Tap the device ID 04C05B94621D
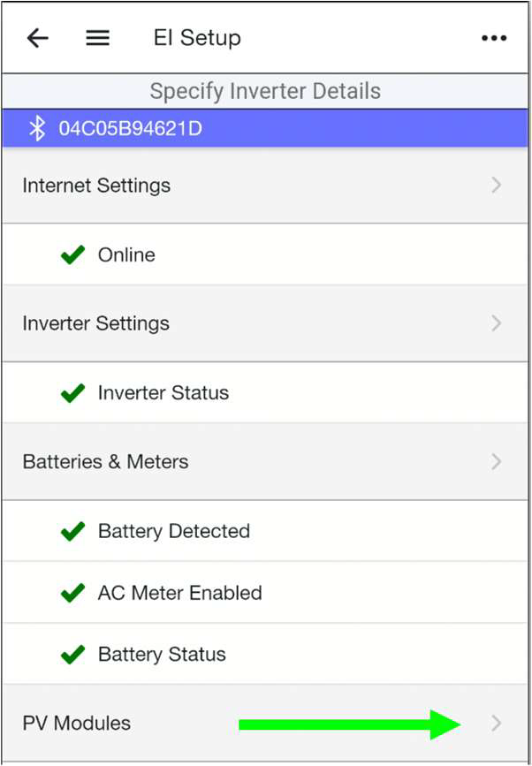 pyautogui.click(x=131, y=128)
